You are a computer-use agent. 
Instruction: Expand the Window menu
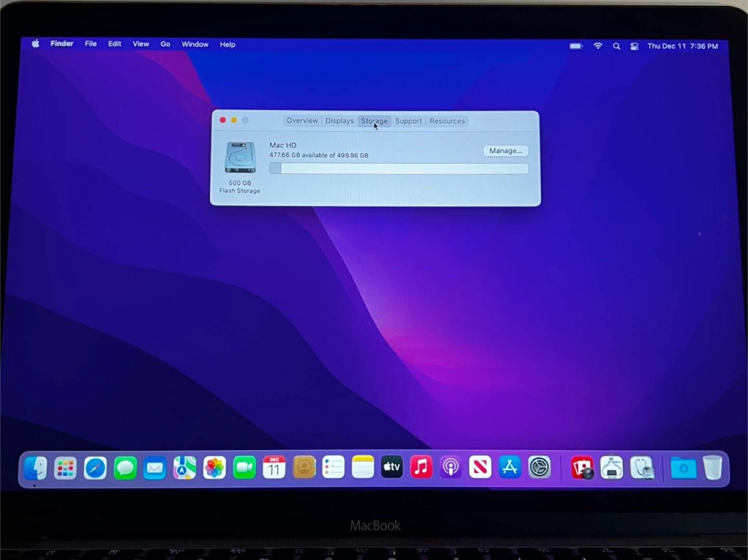(195, 45)
